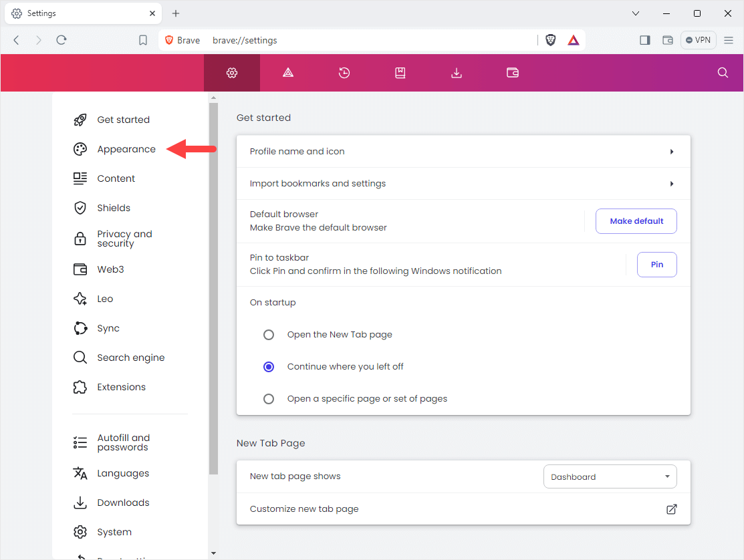Click the address bar URL field
Image resolution: width=744 pixels, height=560 pixels.
point(370,40)
